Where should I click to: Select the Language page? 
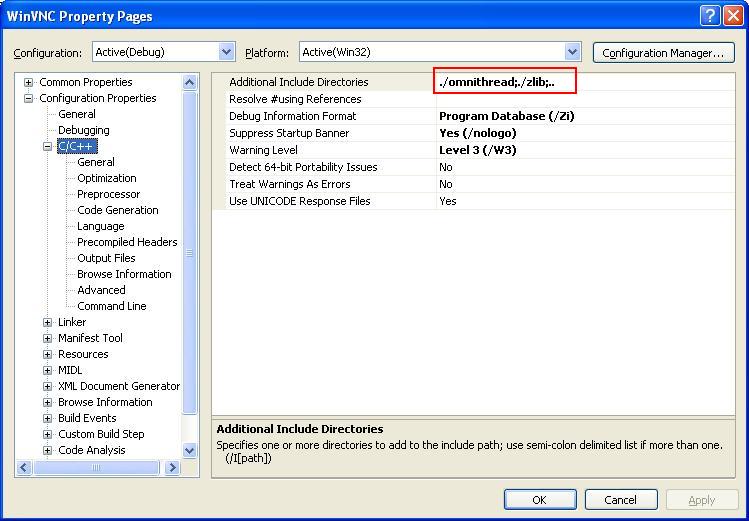tap(101, 226)
